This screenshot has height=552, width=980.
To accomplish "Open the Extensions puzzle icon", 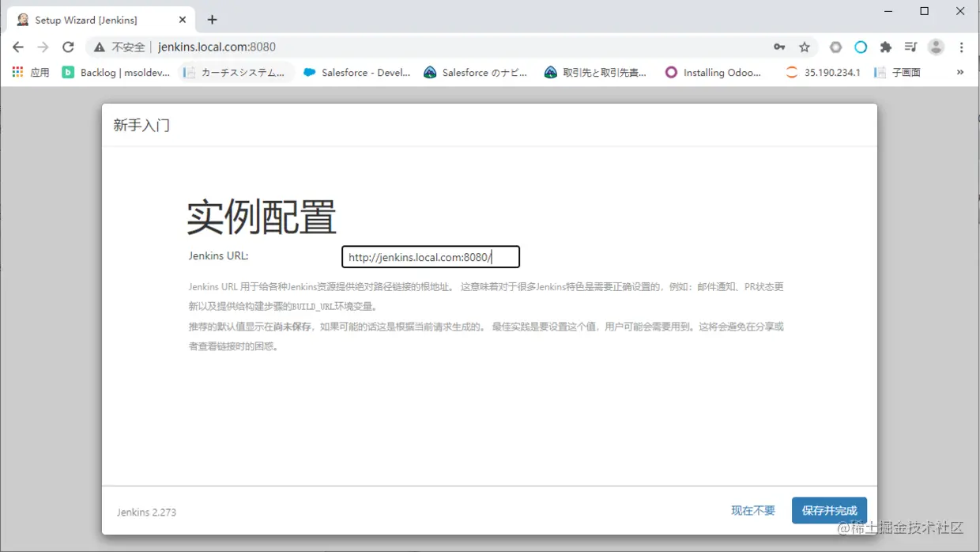I will click(886, 47).
